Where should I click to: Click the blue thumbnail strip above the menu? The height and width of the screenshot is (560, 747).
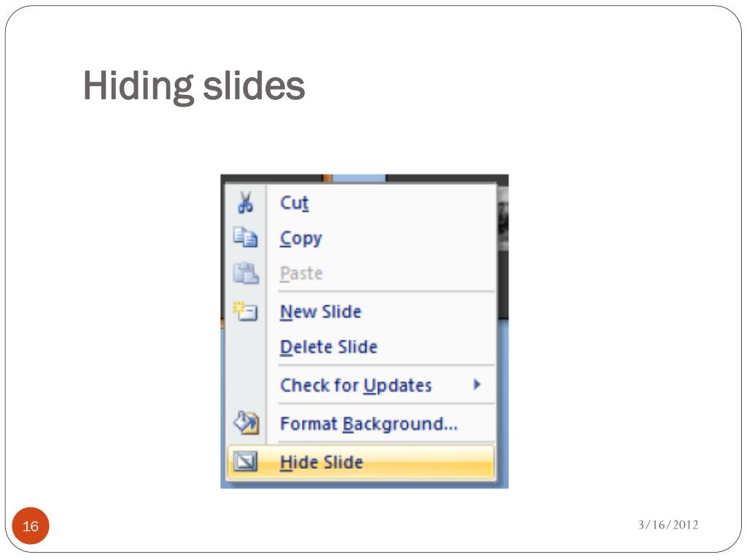point(359,178)
